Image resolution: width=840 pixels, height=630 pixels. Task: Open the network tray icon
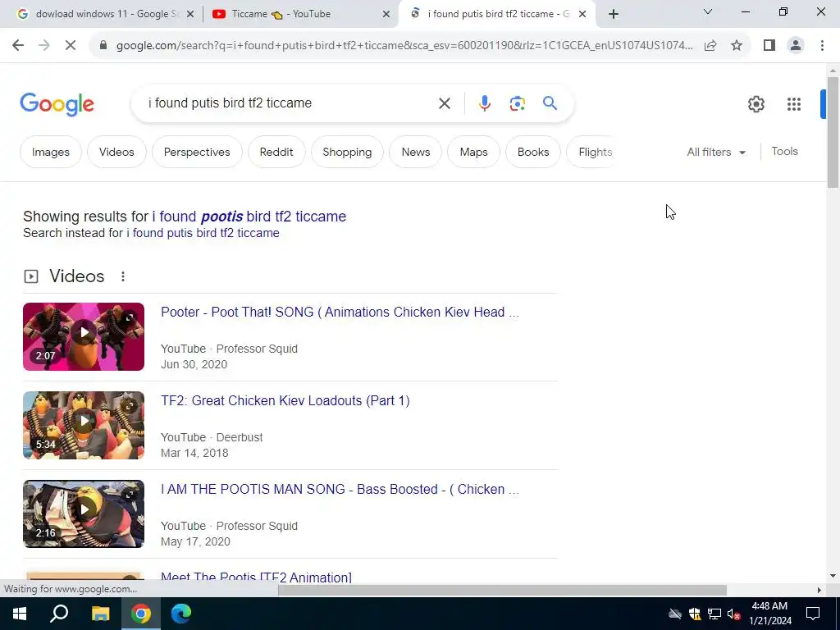[x=714, y=614]
